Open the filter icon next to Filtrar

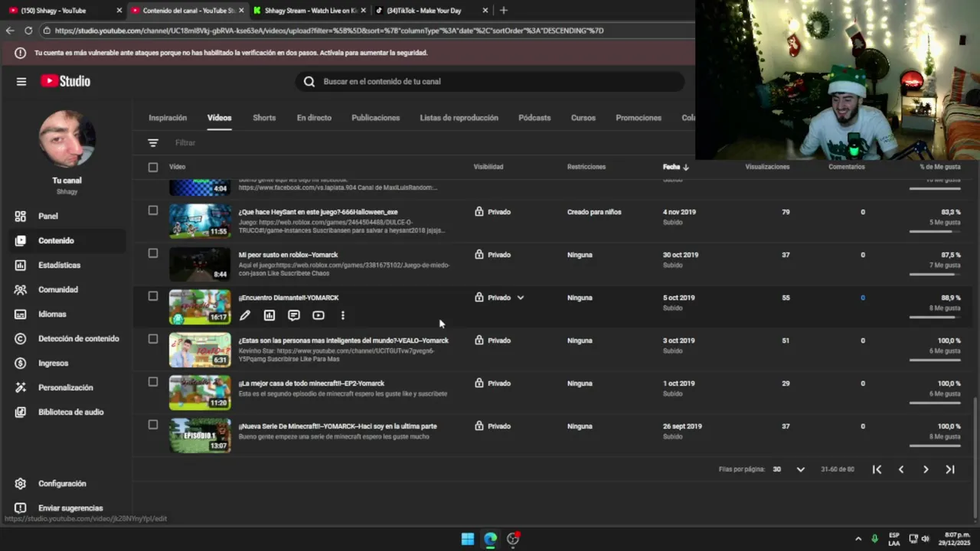153,143
